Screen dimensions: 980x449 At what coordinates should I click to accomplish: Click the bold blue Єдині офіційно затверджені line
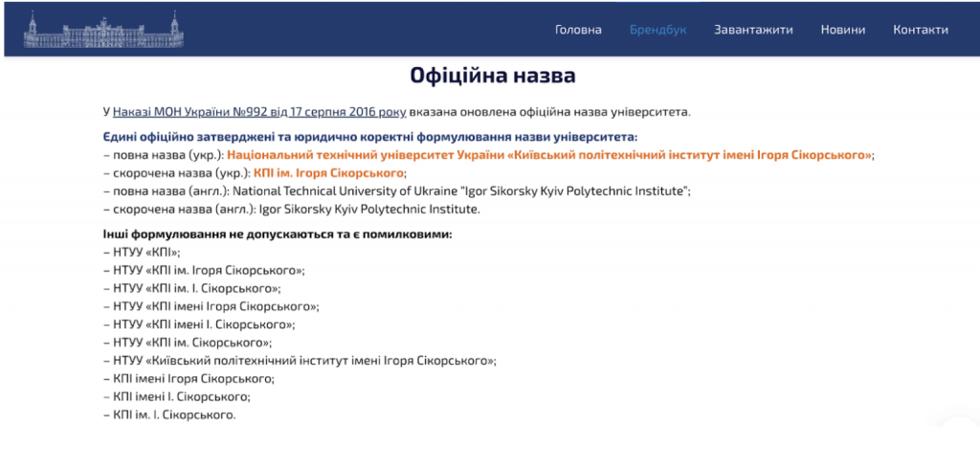[370, 137]
